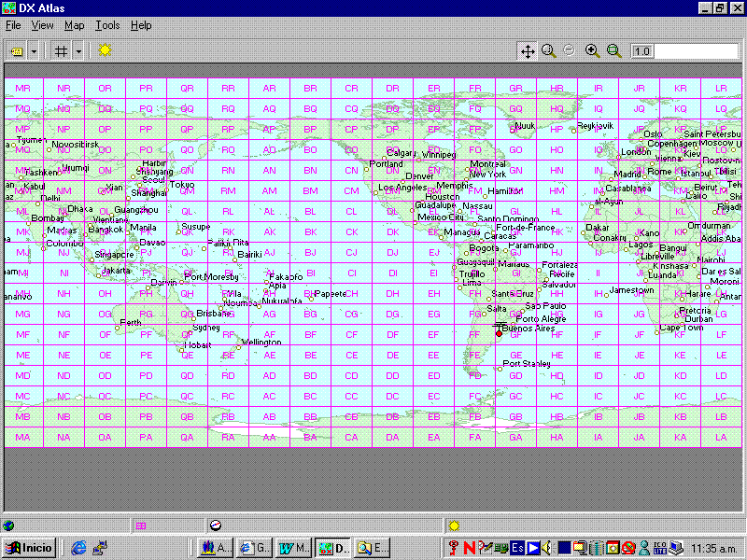
Task: Open the Help menu item
Action: click(141, 25)
